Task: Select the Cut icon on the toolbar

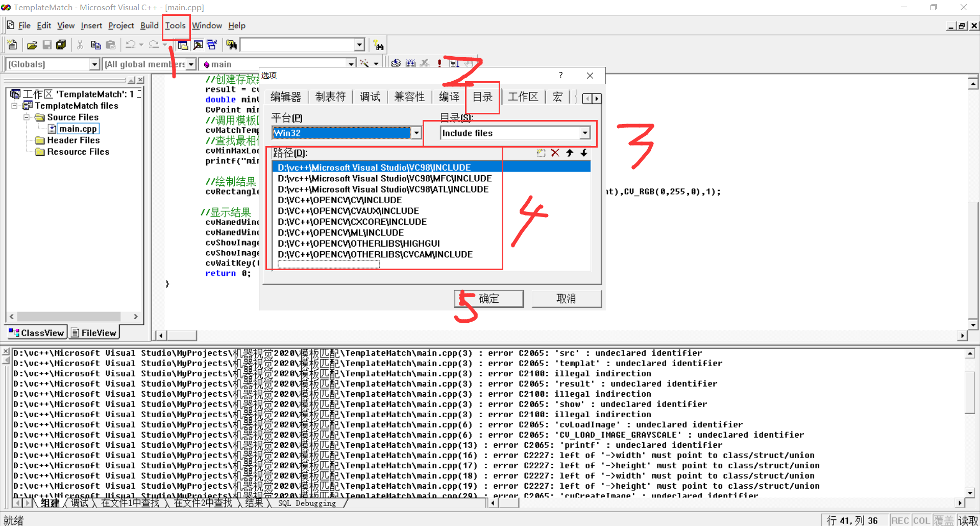Action: [x=80, y=44]
